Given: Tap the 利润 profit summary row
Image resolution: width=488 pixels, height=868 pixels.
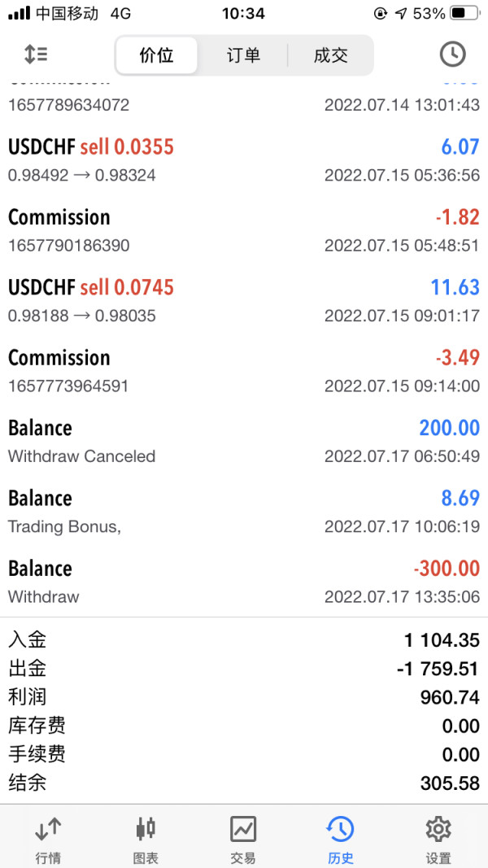Looking at the screenshot, I should pos(244,697).
